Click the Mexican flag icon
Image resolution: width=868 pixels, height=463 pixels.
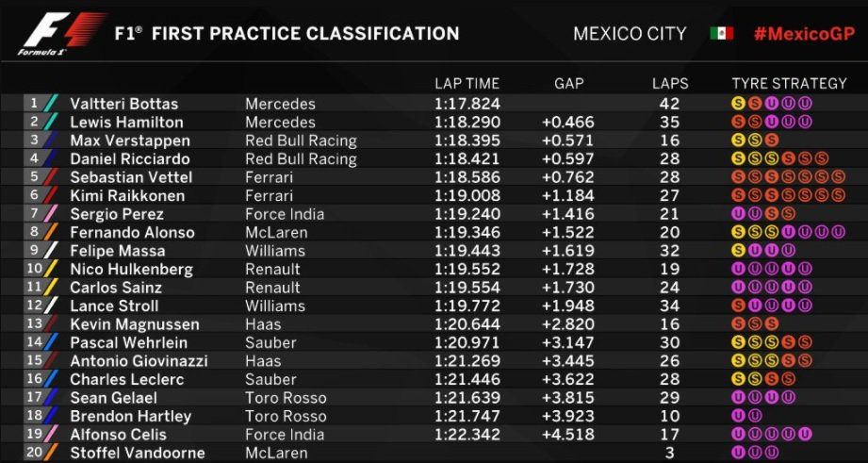coord(721,34)
